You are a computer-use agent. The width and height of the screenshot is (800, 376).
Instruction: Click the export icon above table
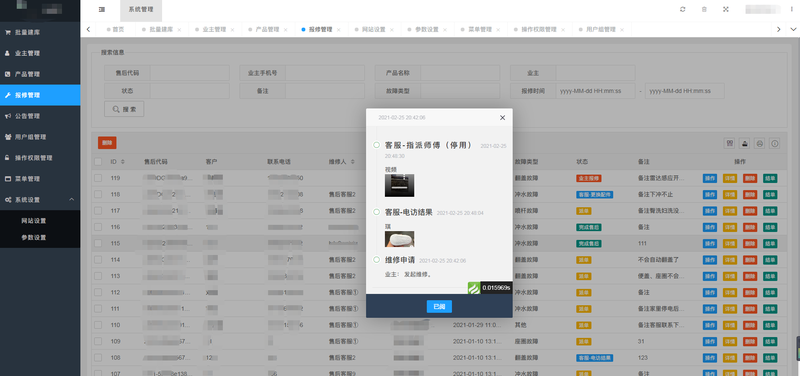pos(744,143)
